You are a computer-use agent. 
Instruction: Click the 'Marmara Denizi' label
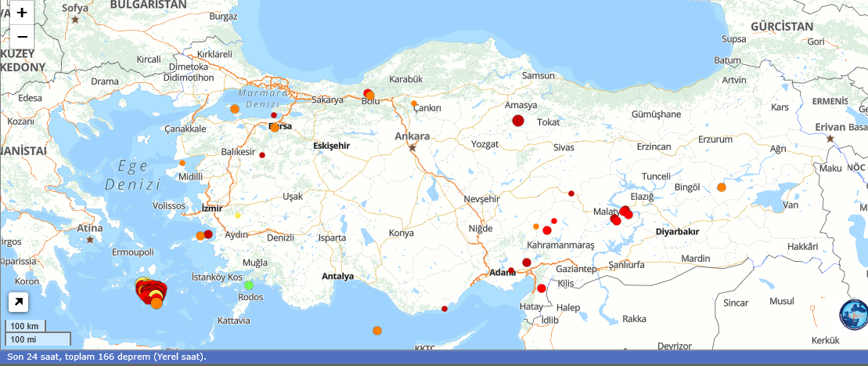pos(263,99)
